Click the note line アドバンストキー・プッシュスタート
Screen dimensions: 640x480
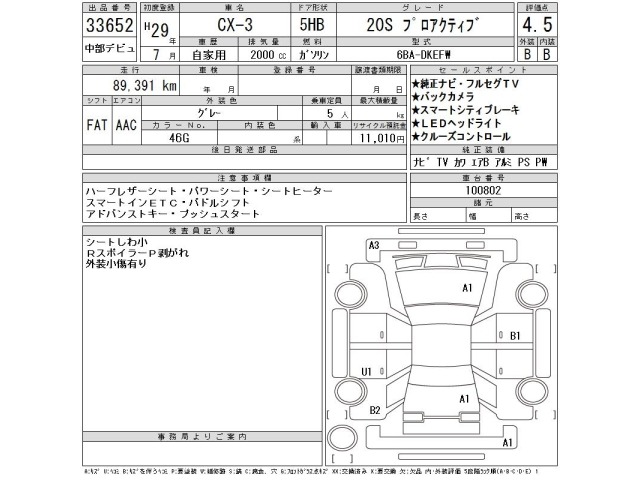pyautogui.click(x=173, y=214)
